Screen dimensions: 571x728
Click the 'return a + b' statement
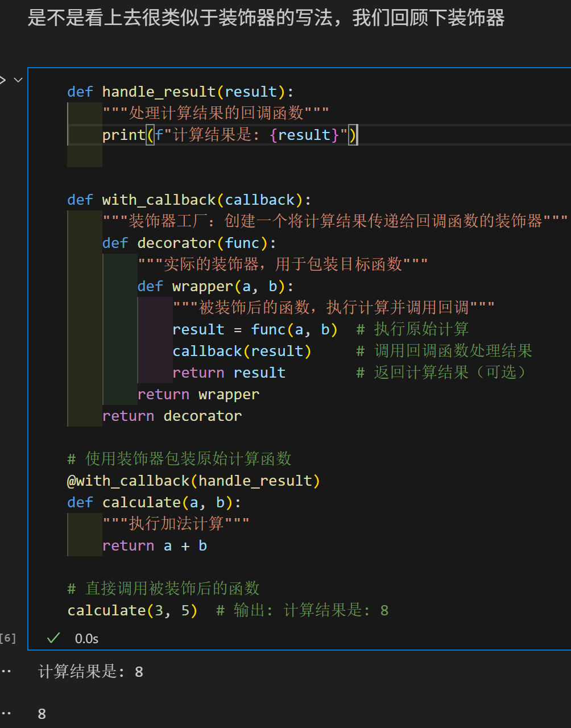155,545
